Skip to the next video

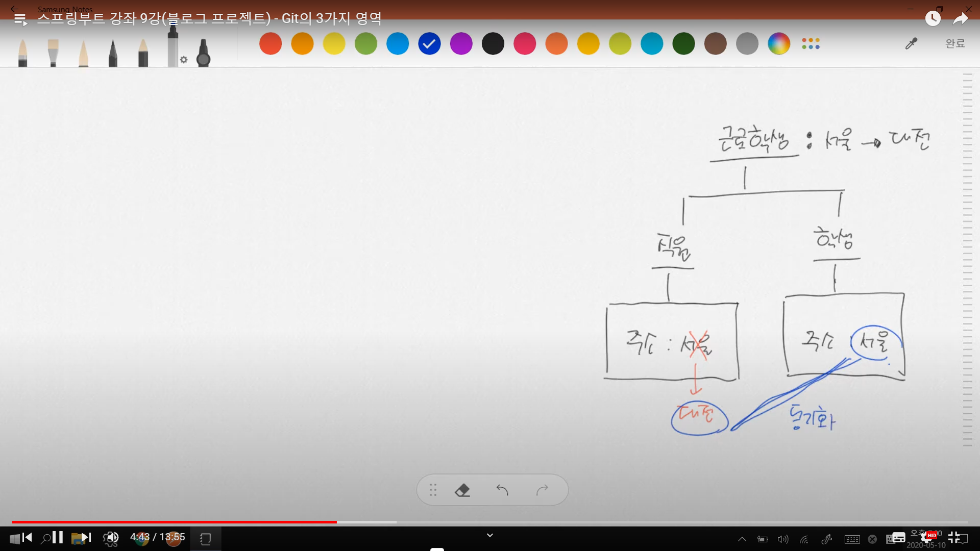(86, 537)
